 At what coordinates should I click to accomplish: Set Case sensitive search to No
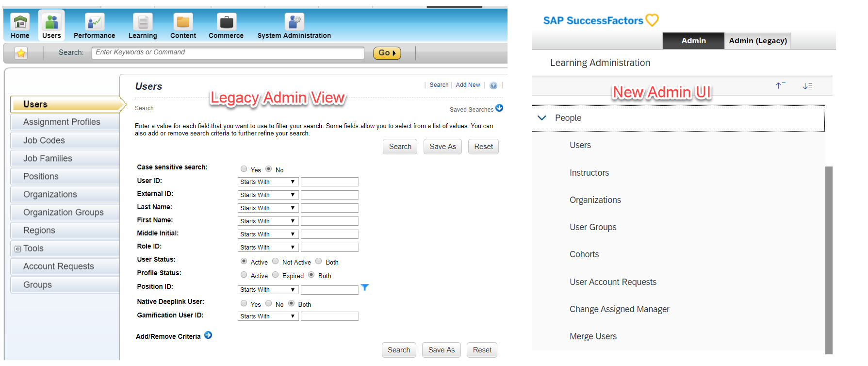point(268,169)
